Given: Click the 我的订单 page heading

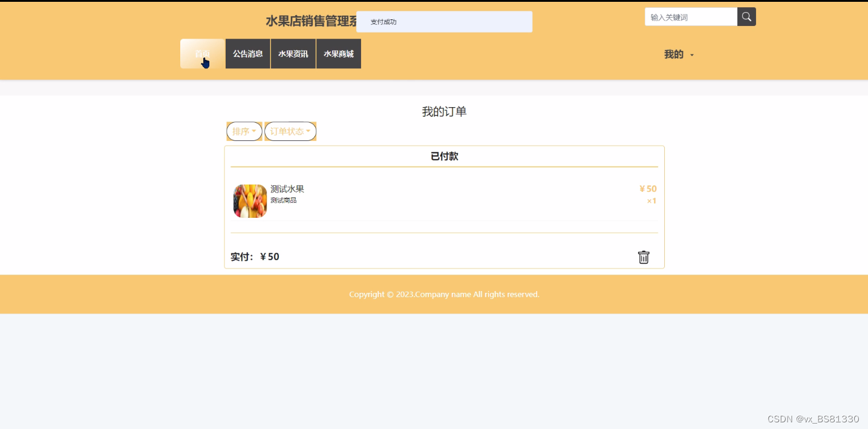Looking at the screenshot, I should [x=445, y=111].
